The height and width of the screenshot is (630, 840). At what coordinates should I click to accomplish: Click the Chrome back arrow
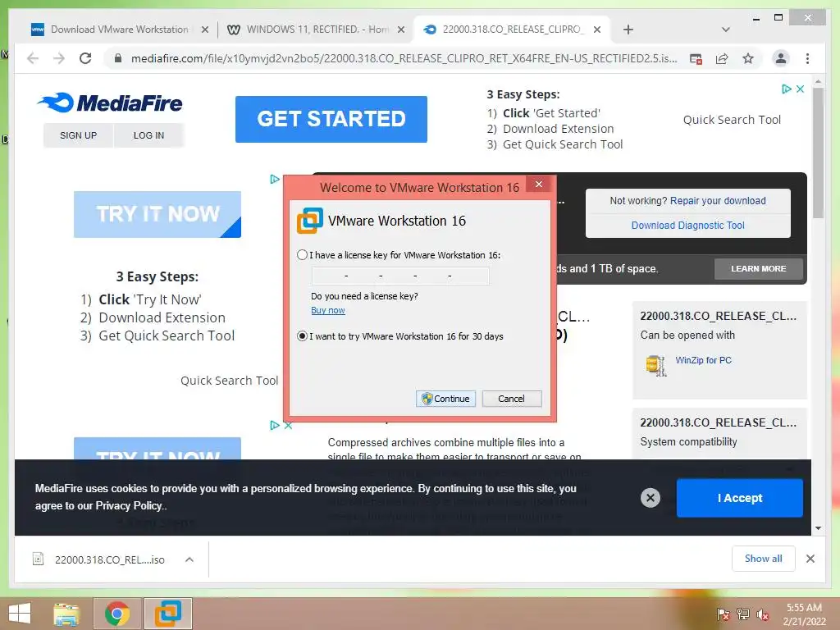point(33,58)
